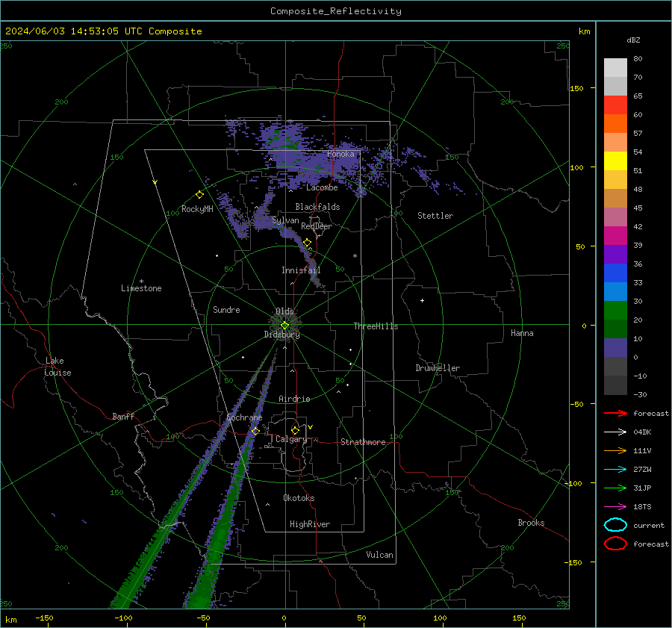Screen dimensions: 672x628
Task: Click yellow diamond marker above Calgary label
Action: 295,430
